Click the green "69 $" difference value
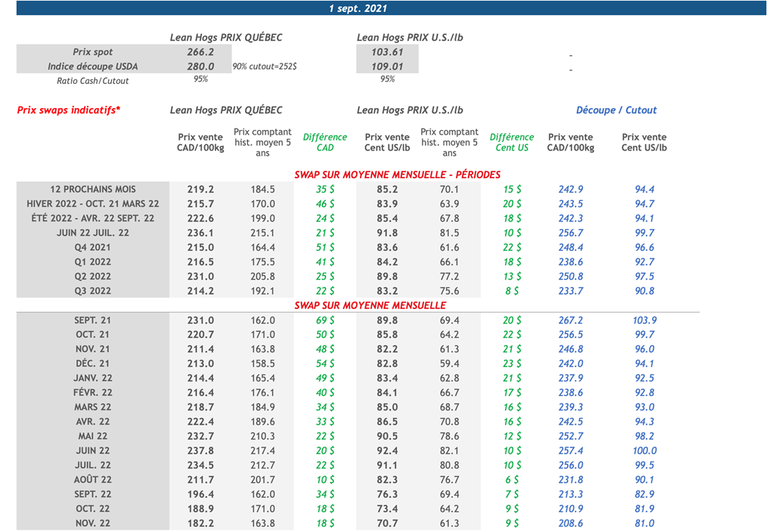This screenshot has height=532, width=774. [325, 320]
